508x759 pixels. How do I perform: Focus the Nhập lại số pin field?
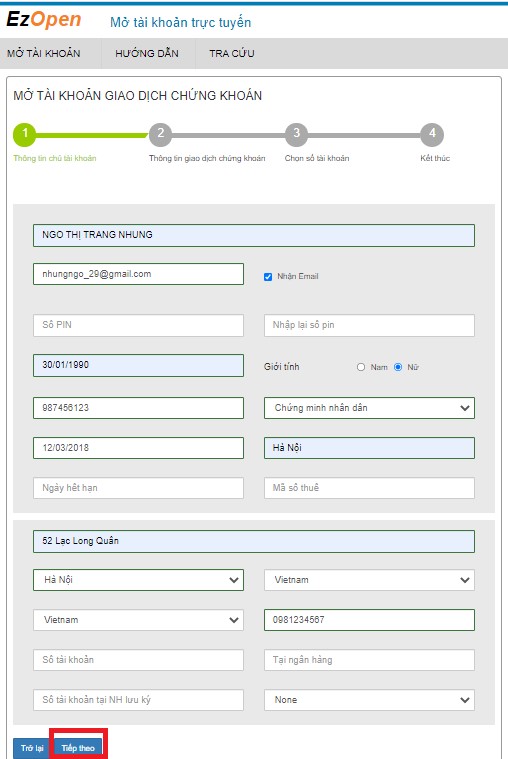pos(369,325)
